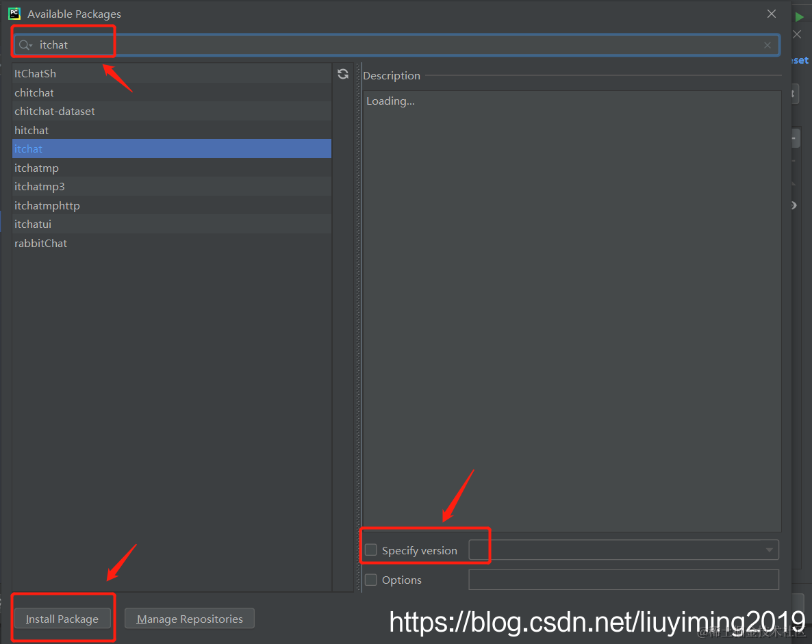Enable the Specify version checkbox
Image resolution: width=812 pixels, height=644 pixels.
coord(371,550)
